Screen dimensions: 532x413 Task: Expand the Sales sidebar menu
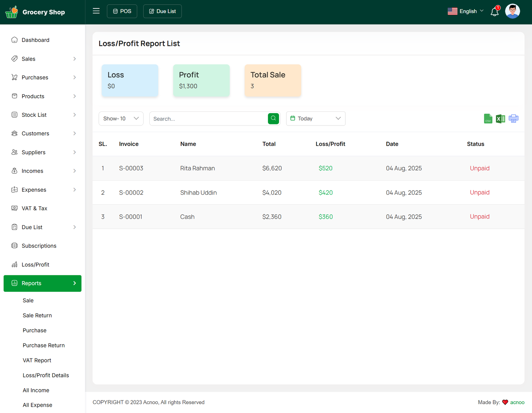(43, 59)
